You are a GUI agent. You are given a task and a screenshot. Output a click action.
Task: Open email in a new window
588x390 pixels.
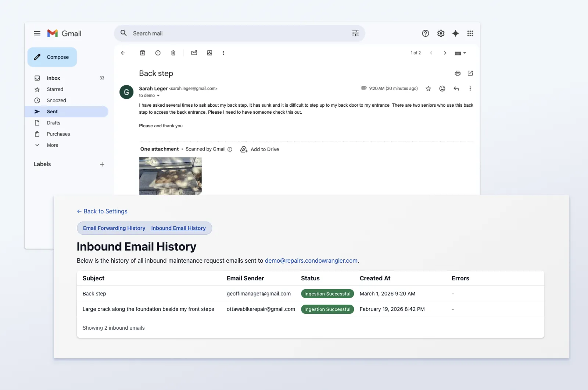pos(470,73)
